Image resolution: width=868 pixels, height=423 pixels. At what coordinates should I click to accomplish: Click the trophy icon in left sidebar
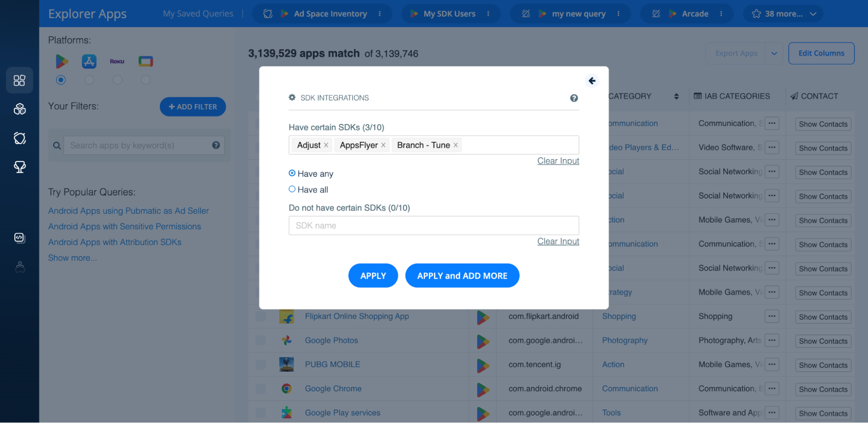(20, 167)
